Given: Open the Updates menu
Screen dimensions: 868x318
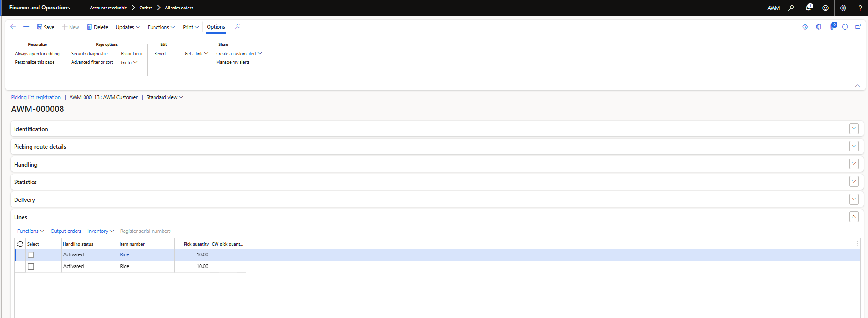Looking at the screenshot, I should tap(128, 27).
